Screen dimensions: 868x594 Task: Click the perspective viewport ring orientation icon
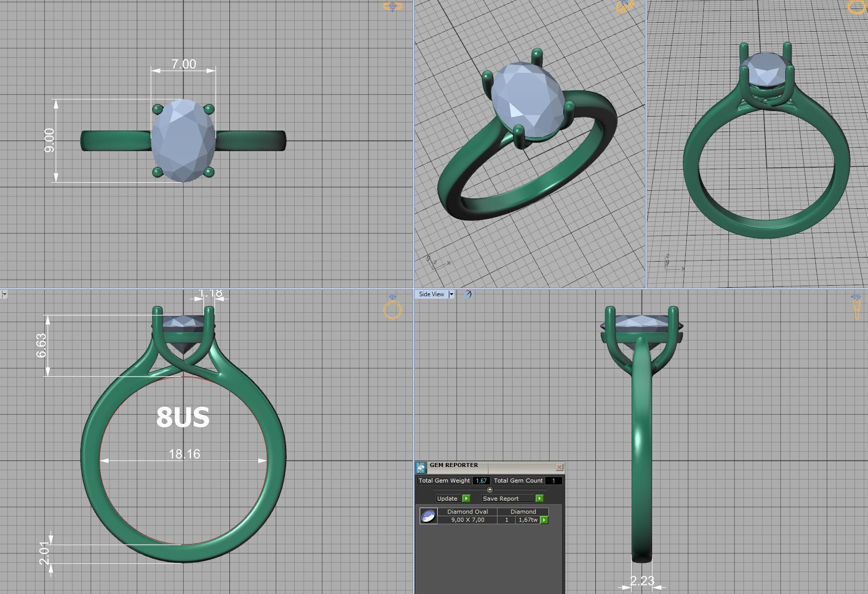[625, 7]
